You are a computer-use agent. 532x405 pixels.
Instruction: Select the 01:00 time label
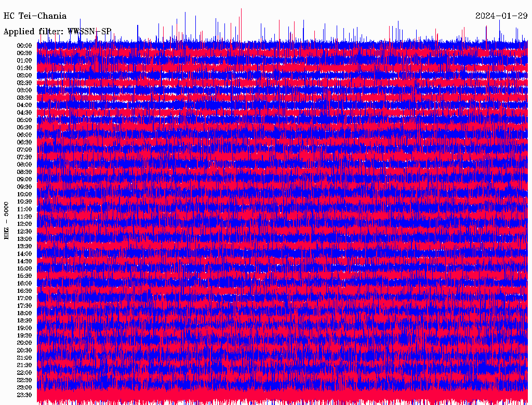point(24,60)
